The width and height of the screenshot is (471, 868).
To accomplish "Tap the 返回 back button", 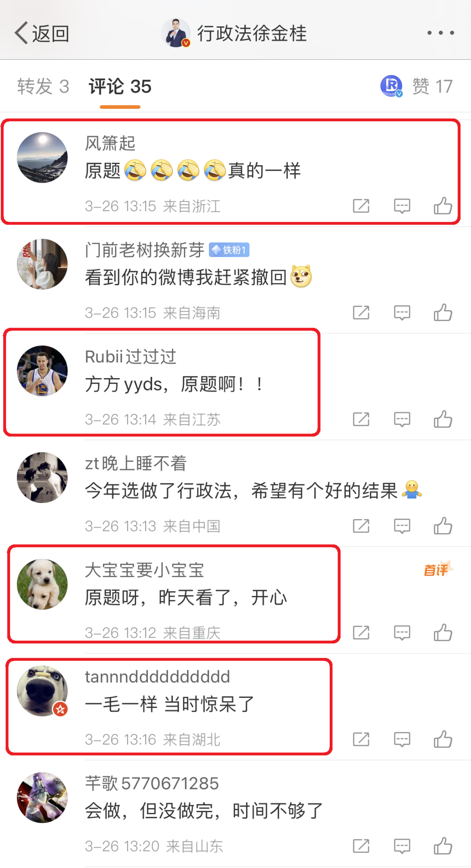I will pyautogui.click(x=42, y=33).
